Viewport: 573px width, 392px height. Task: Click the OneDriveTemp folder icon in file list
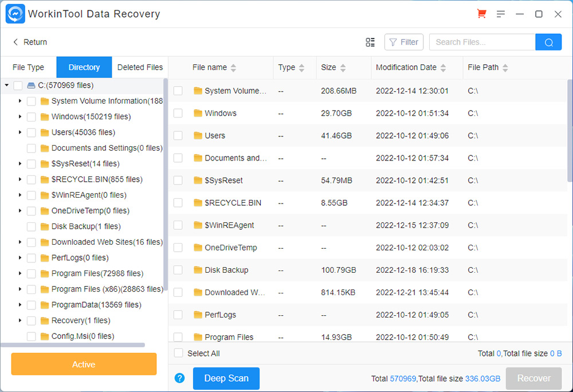pyautogui.click(x=198, y=248)
